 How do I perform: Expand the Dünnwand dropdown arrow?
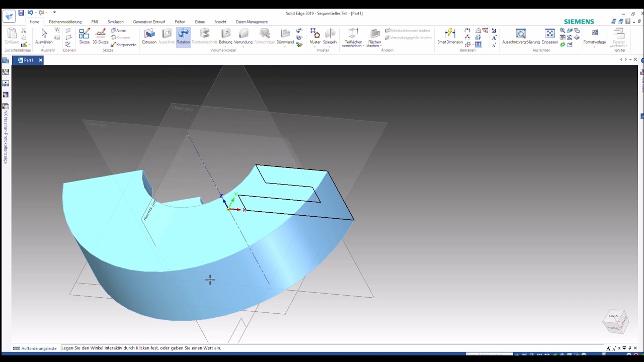(285, 46)
